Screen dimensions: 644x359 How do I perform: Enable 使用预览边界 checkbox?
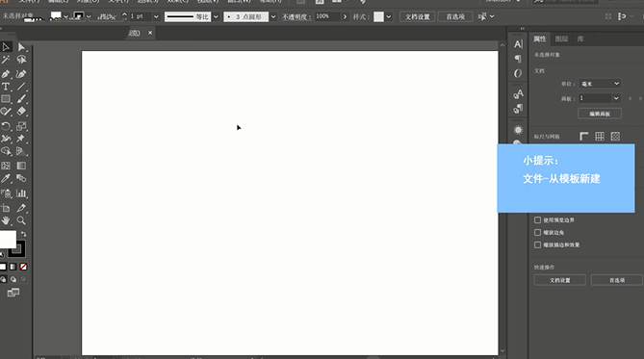pos(537,220)
